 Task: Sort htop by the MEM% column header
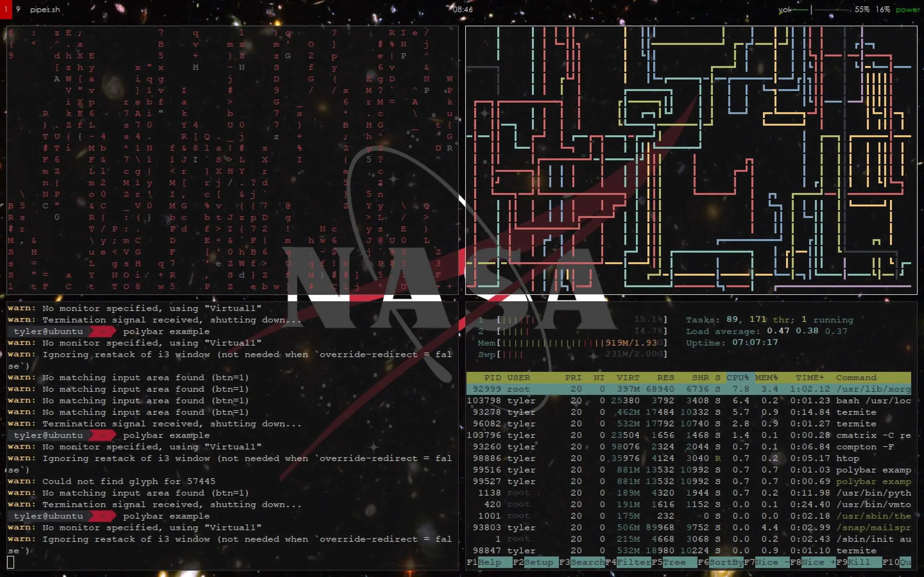click(766, 377)
